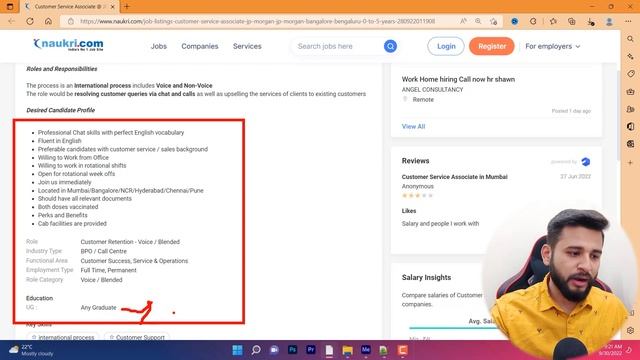The width and height of the screenshot is (640, 360).
Task: Click the zoom magnifier icon in address bar
Action: [x=478, y=21]
